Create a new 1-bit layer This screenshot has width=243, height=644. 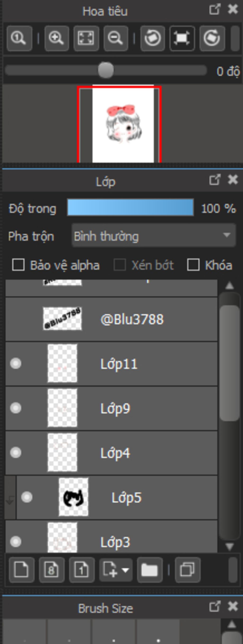coord(81,570)
